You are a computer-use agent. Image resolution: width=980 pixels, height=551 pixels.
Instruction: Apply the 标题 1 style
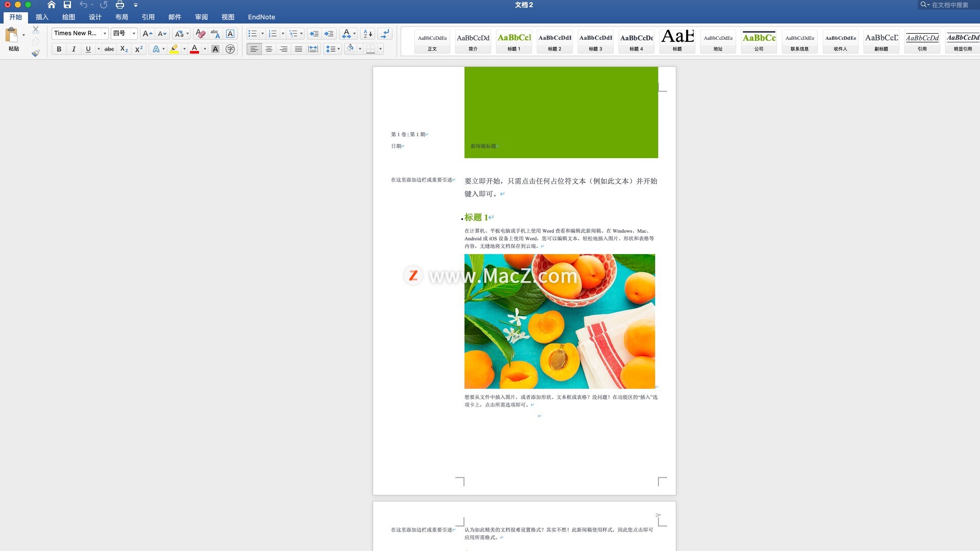click(514, 41)
